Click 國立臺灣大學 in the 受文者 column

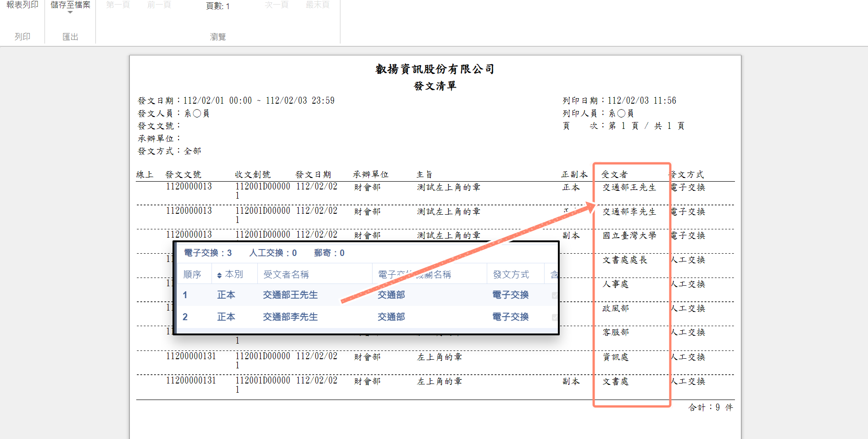coord(629,236)
